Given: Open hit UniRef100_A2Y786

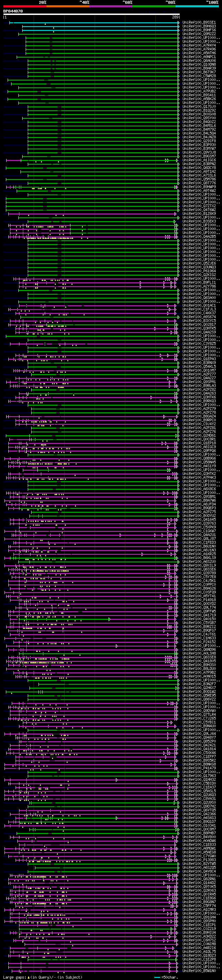Looking at the screenshot, I should click(199, 286).
